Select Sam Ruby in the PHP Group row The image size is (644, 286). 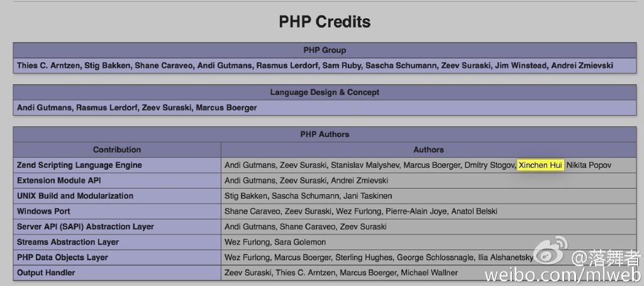pos(341,65)
